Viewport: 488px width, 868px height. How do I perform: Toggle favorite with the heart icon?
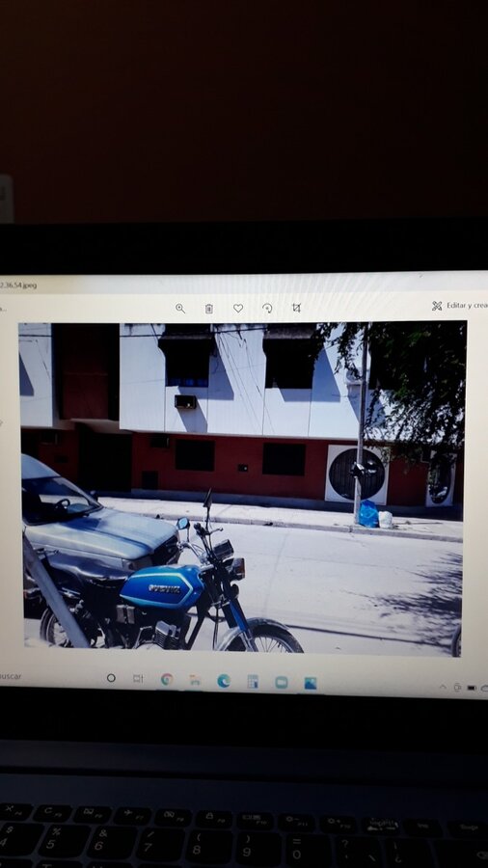238,308
